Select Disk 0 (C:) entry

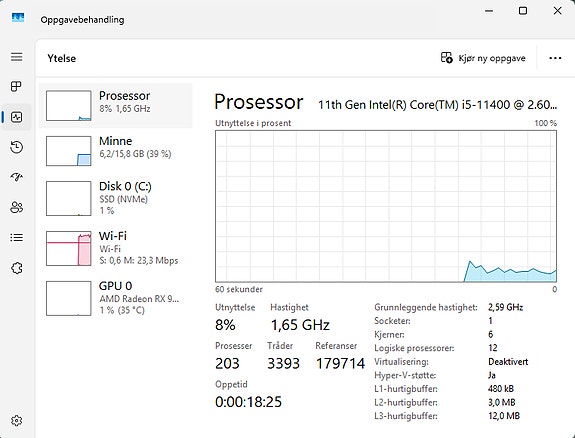click(116, 198)
